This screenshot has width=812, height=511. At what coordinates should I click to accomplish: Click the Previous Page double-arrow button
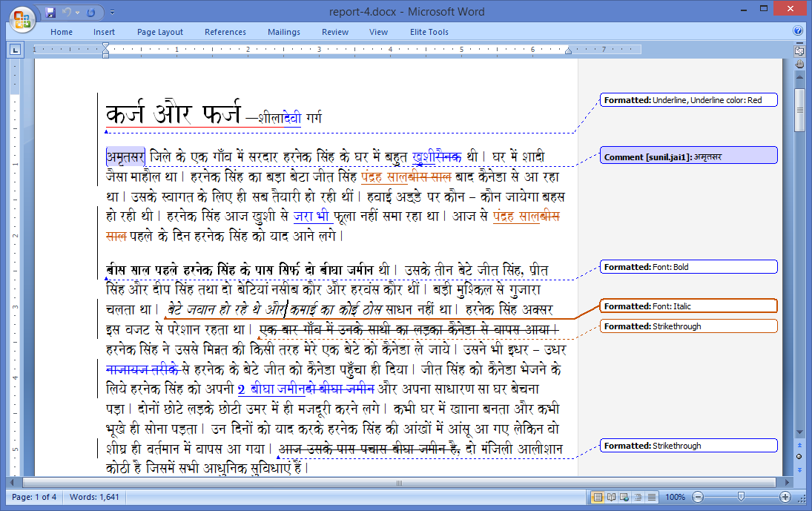click(x=799, y=445)
